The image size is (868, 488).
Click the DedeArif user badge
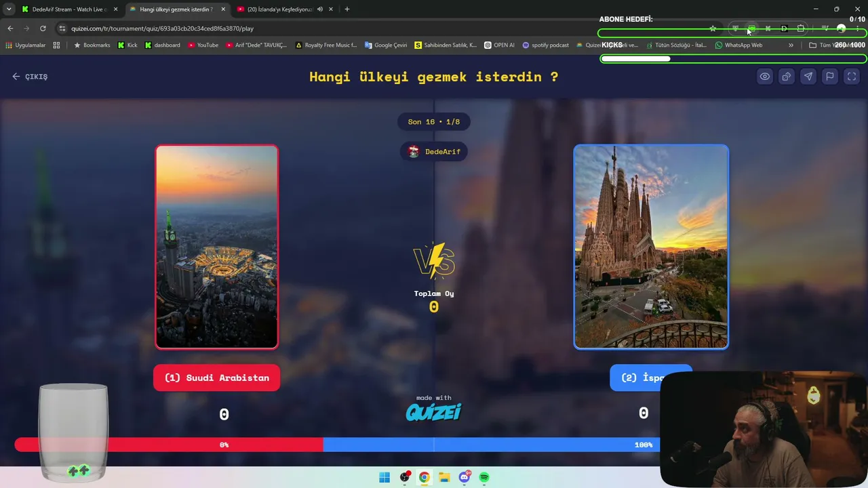(434, 152)
